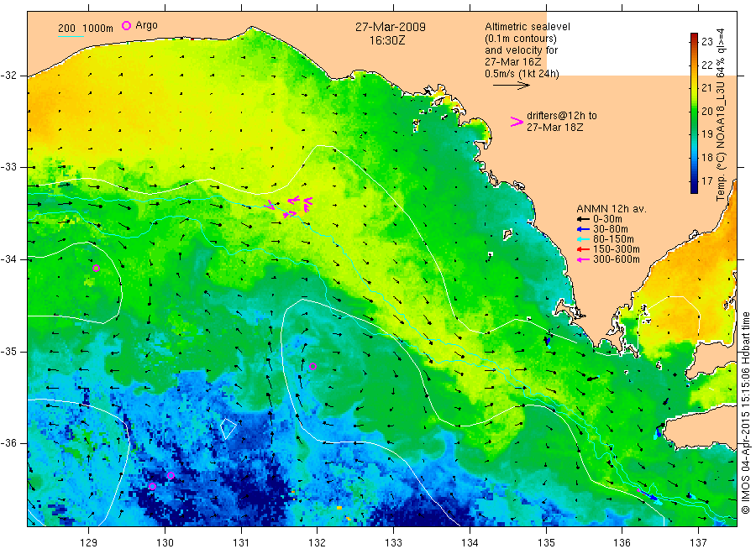The width and height of the screenshot is (756, 554).
Task: Click the 23 value on temperature scale
Action: 706,41
